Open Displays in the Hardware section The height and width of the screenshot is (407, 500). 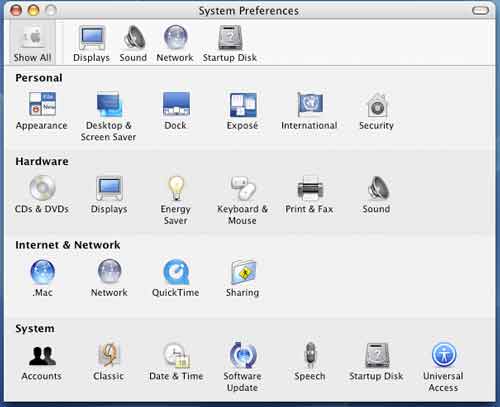pos(109,195)
